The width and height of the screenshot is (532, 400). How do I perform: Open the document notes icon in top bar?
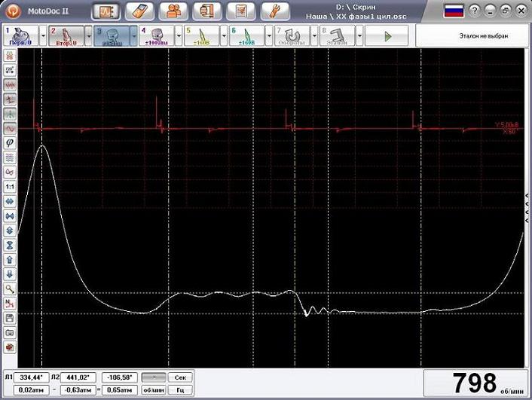(241, 11)
